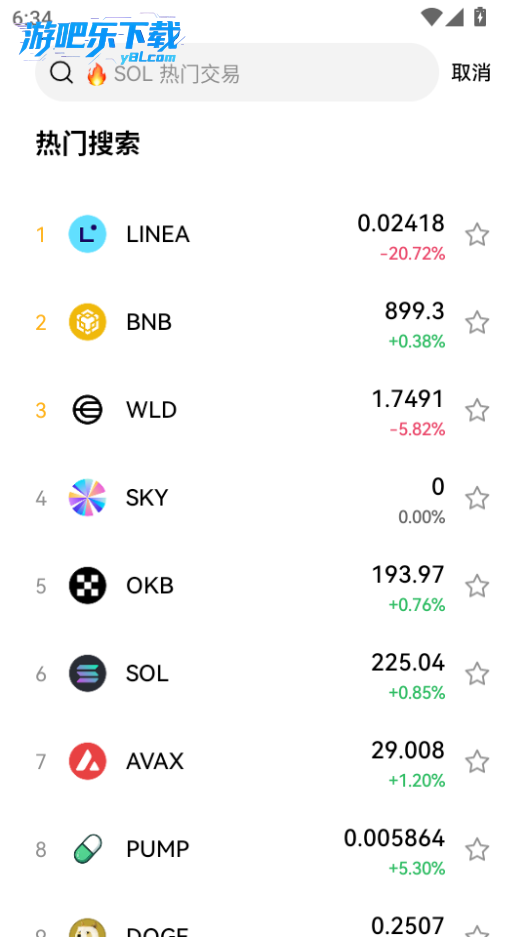Tap the PUMP pill logo icon
This screenshot has width=527, height=937.
point(87,849)
